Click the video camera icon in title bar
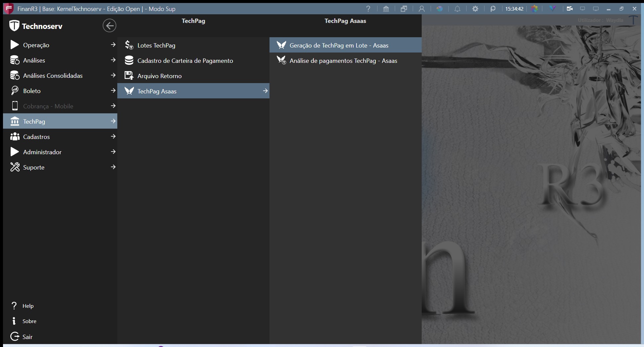 570,9
